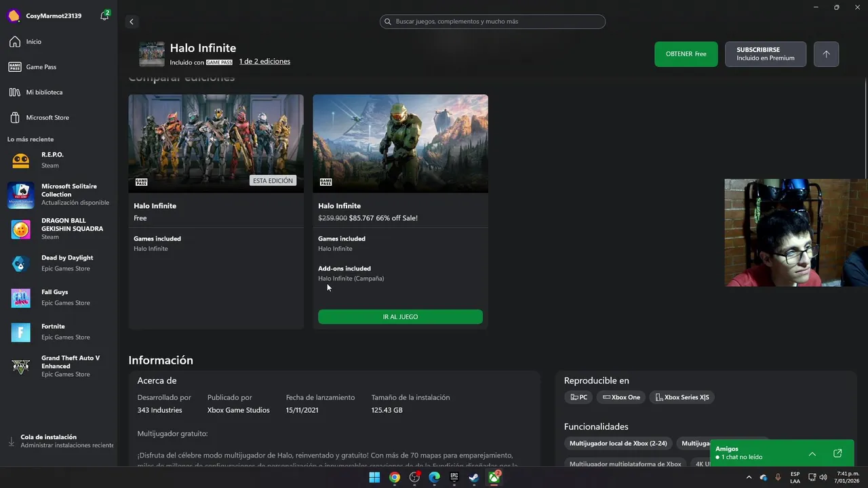The width and height of the screenshot is (868, 488).
Task: Click the 343 Industries developer text
Action: coord(159,410)
